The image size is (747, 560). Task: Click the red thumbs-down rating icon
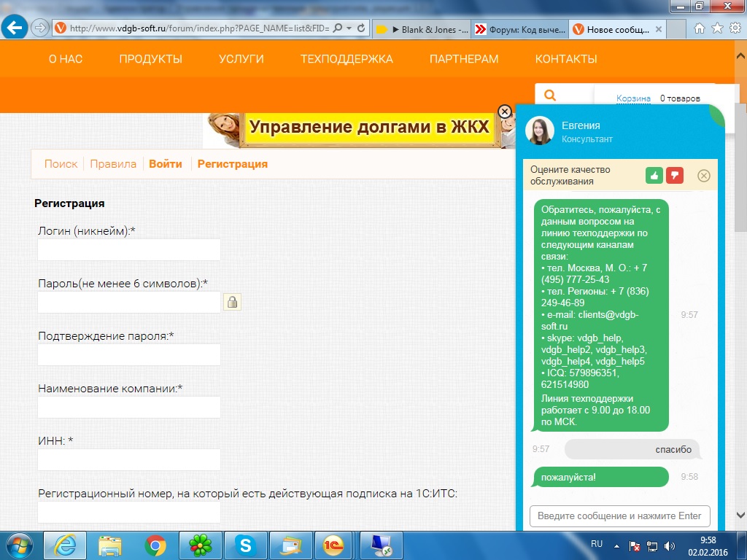pyautogui.click(x=675, y=176)
